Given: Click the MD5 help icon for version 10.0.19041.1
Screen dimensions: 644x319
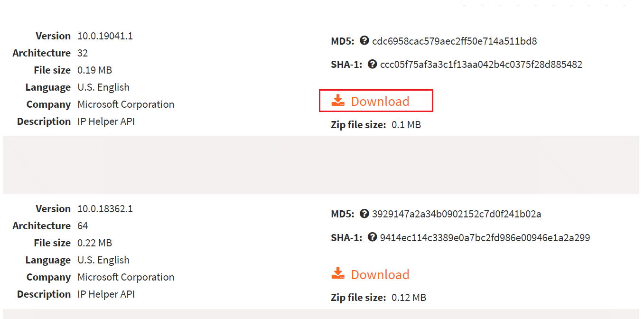Looking at the screenshot, I should point(364,40).
